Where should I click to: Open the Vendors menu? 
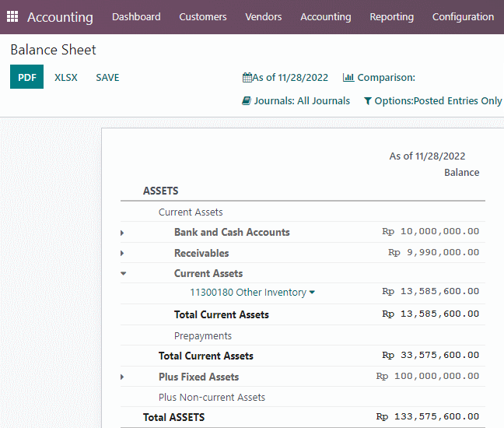264,16
